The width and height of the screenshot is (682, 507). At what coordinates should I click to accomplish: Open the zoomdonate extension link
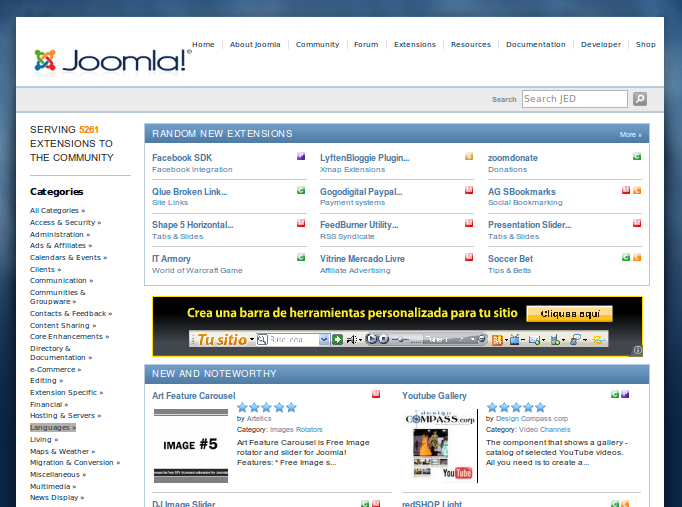[512, 157]
